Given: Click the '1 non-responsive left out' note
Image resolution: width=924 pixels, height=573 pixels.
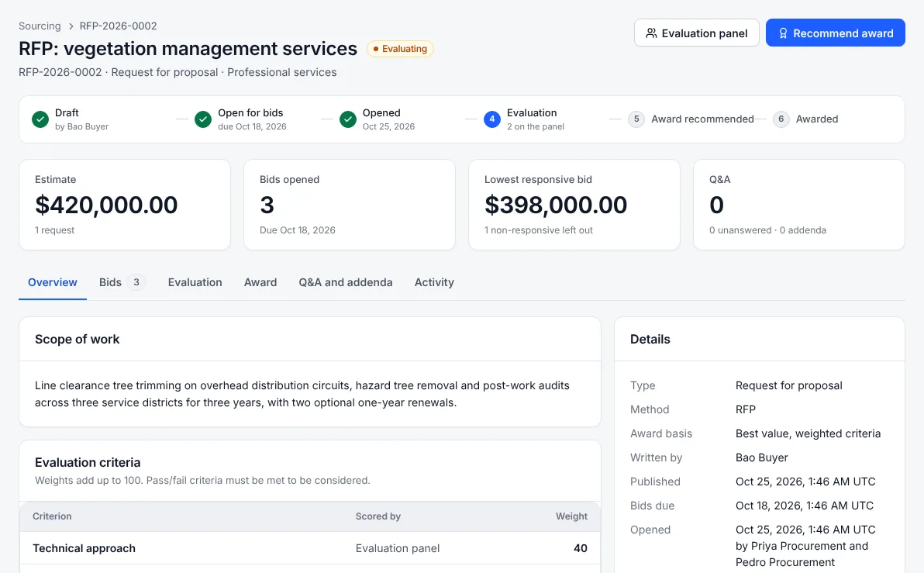Looking at the screenshot, I should [539, 230].
